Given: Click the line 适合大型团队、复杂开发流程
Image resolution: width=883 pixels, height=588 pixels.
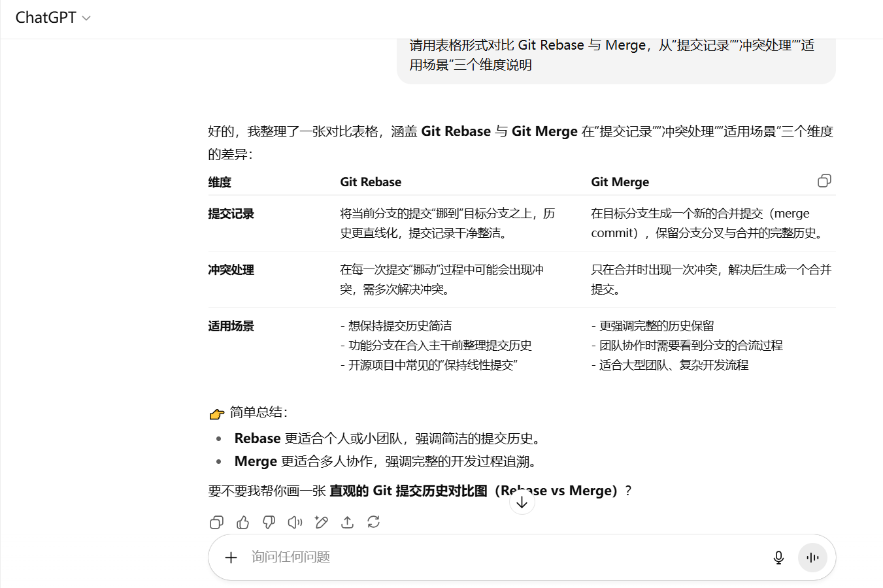Looking at the screenshot, I should point(670,365).
